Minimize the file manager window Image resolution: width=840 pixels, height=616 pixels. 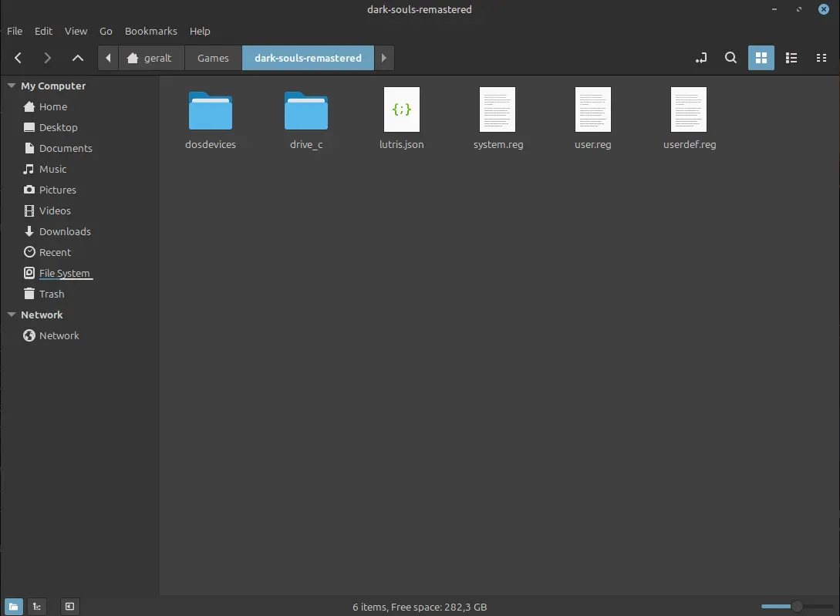tap(774, 9)
